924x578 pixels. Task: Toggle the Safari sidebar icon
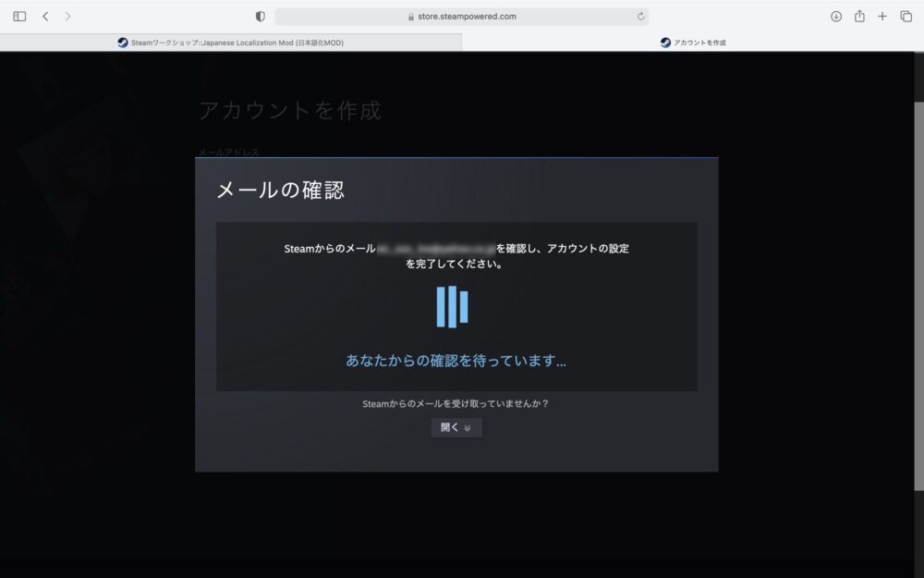pos(19,17)
